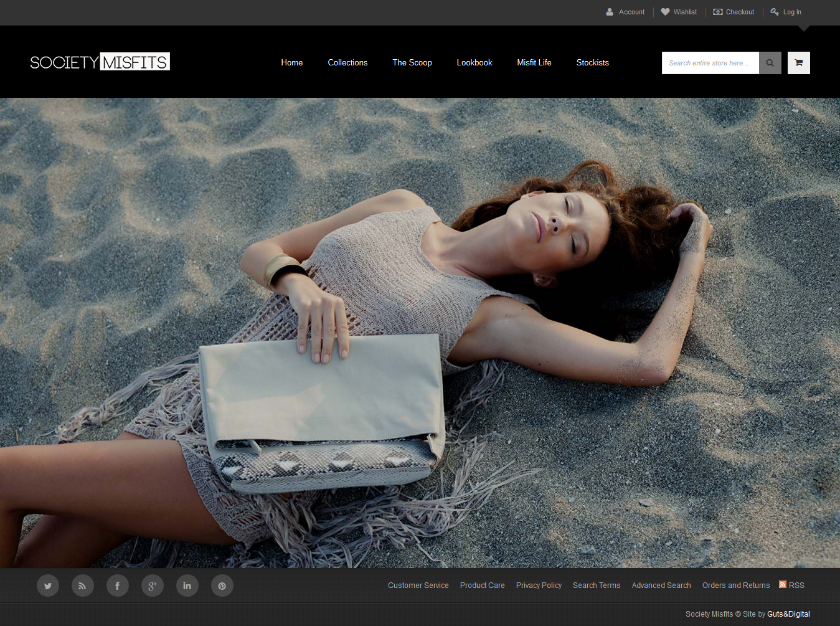Click the shopping cart icon

(x=798, y=63)
